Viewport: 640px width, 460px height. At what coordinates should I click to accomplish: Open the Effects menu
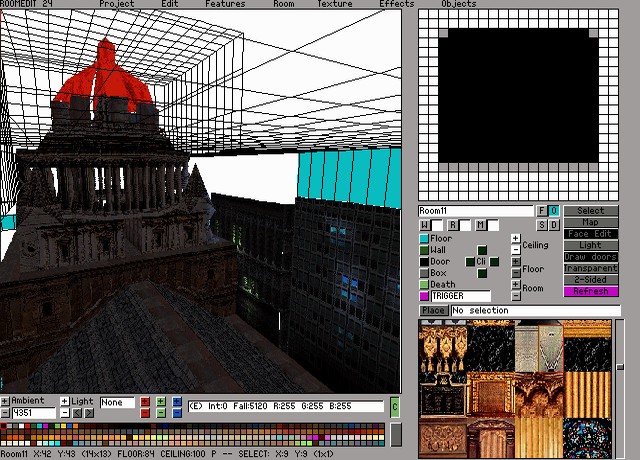pos(396,4)
